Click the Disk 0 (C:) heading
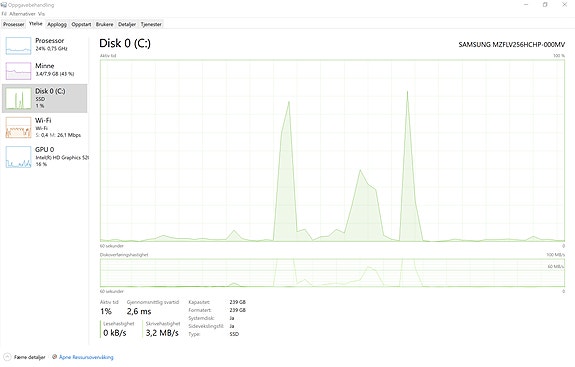 click(125, 43)
